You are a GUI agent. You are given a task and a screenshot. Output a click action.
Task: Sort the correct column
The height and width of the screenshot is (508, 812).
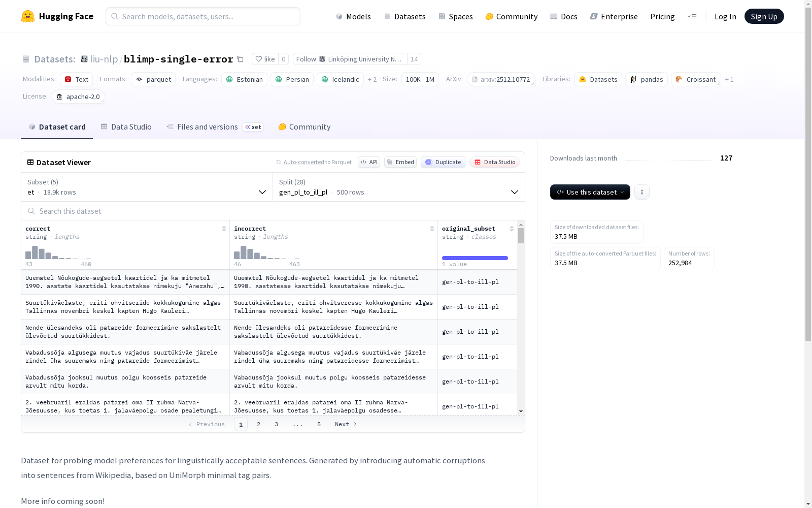pyautogui.click(x=224, y=229)
